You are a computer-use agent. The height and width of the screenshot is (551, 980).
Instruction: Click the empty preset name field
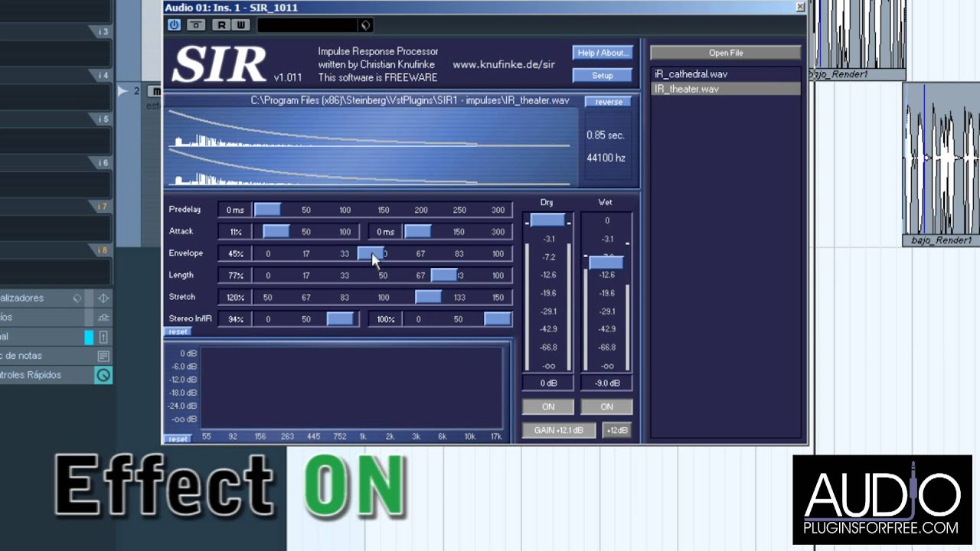click(308, 25)
